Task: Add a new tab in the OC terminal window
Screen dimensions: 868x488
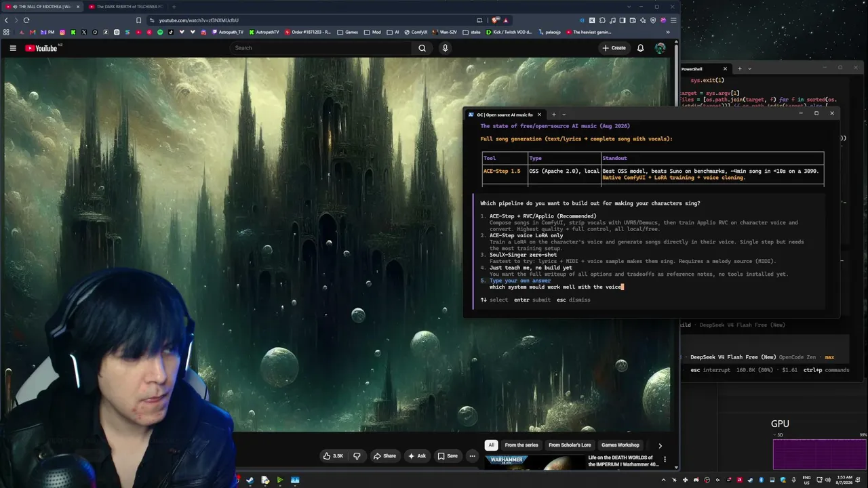Action: tap(553, 115)
